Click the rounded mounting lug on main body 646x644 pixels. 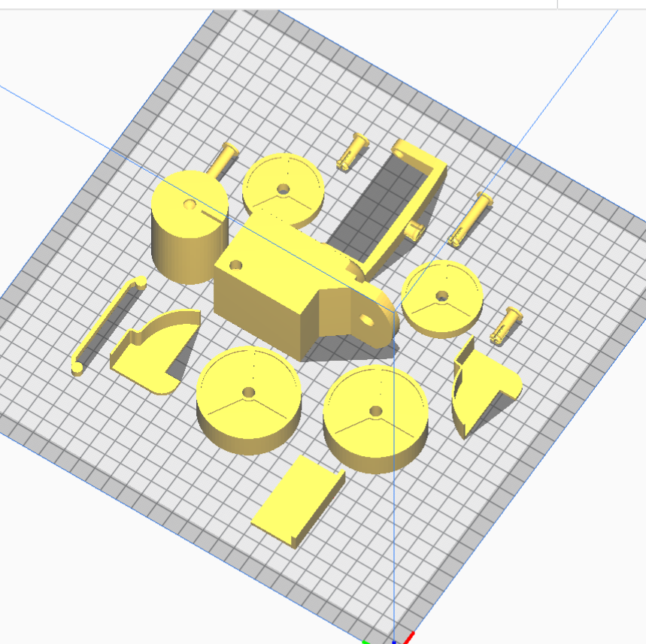370,318
